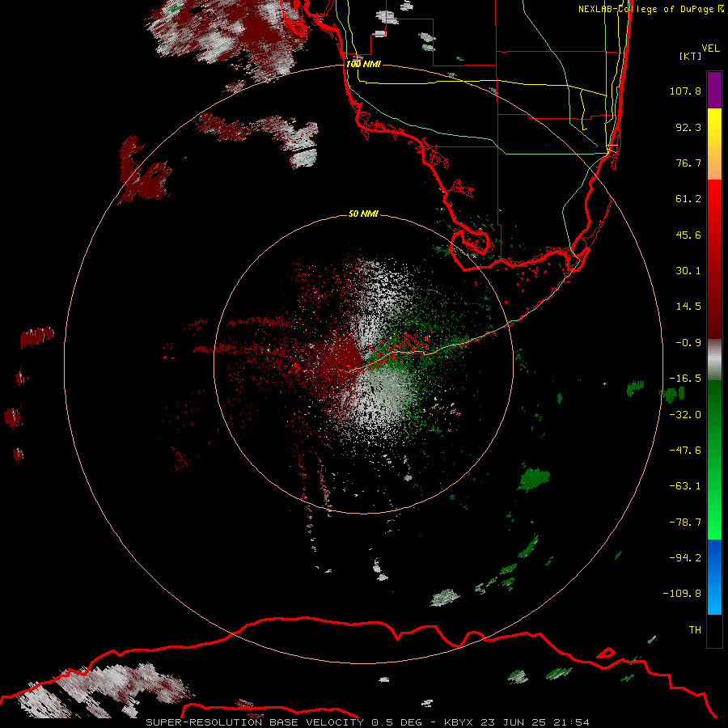
Task: Click the -94.2 velocity scale value
Action: click(685, 558)
